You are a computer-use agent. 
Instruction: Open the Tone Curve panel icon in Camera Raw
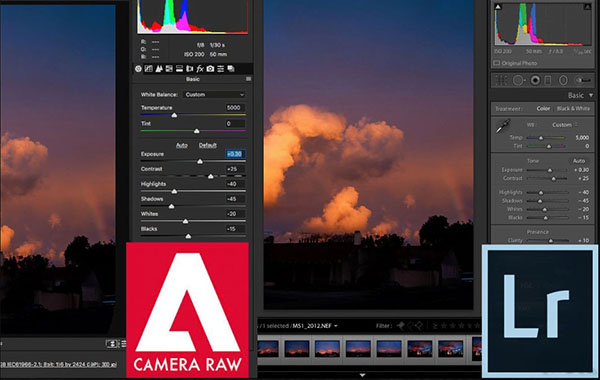pyautogui.click(x=148, y=69)
